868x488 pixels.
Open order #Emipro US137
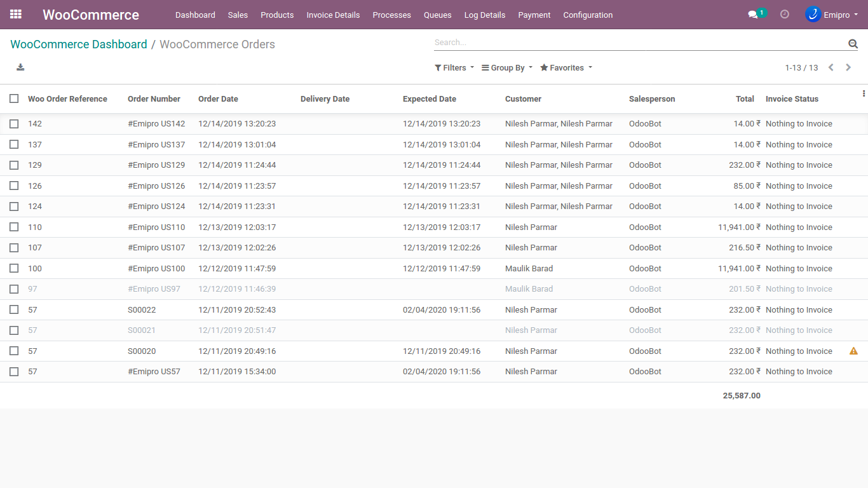pos(156,145)
